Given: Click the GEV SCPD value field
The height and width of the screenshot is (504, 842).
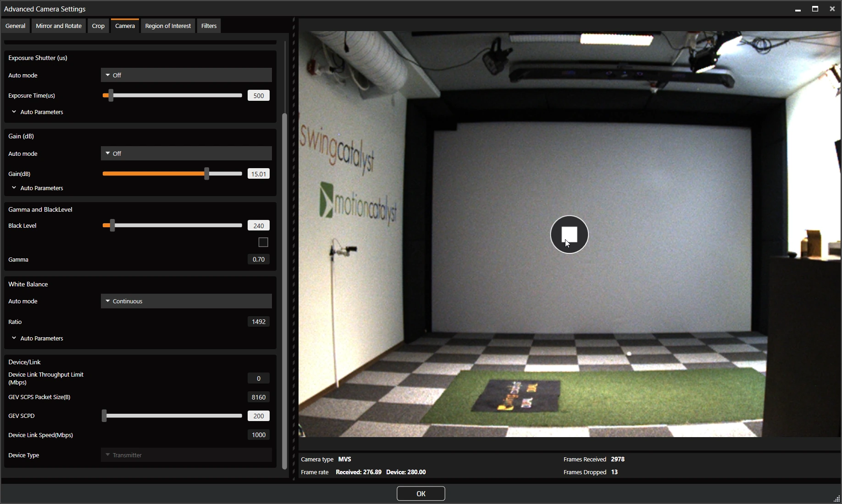Looking at the screenshot, I should (x=259, y=416).
